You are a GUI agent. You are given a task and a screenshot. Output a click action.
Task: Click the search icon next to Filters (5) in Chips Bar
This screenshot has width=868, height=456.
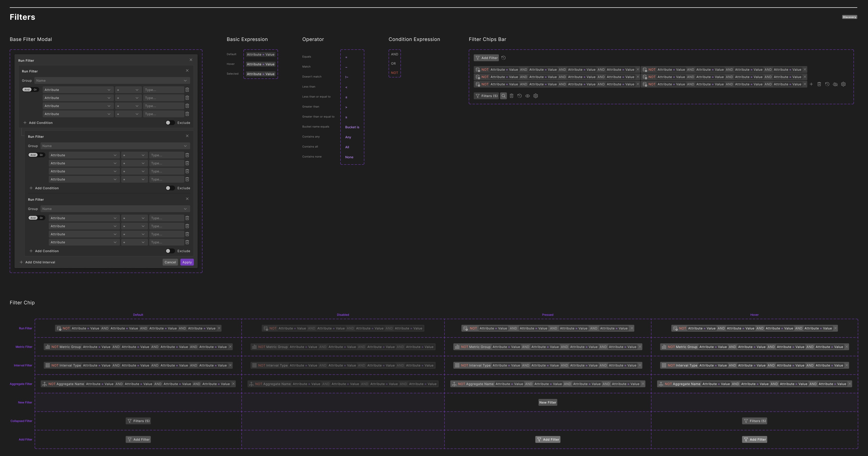click(x=503, y=96)
